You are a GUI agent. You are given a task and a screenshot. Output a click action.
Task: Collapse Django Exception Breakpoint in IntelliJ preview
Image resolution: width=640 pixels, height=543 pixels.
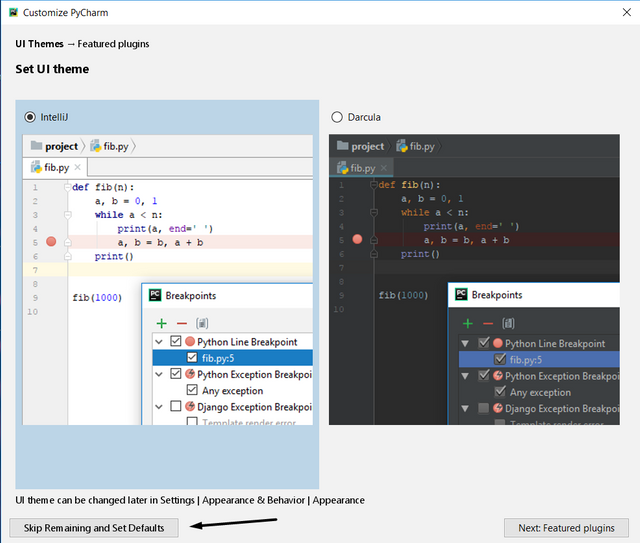click(159, 407)
